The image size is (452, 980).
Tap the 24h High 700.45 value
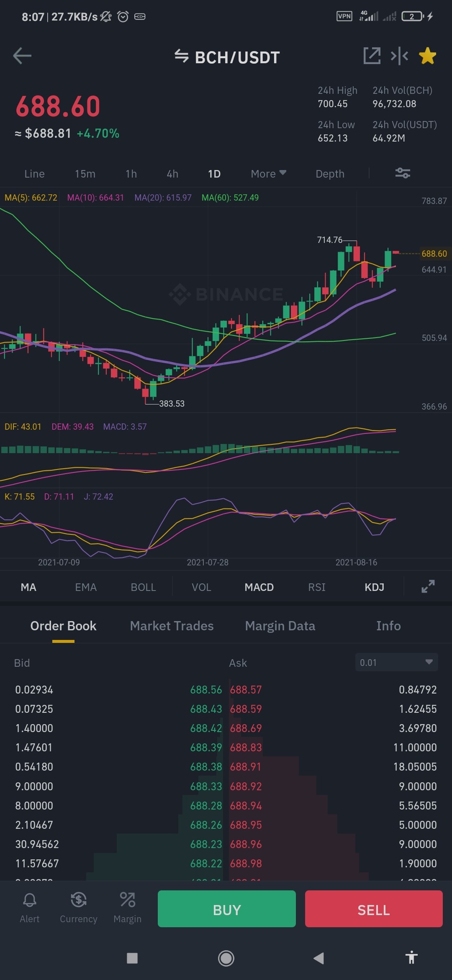333,104
